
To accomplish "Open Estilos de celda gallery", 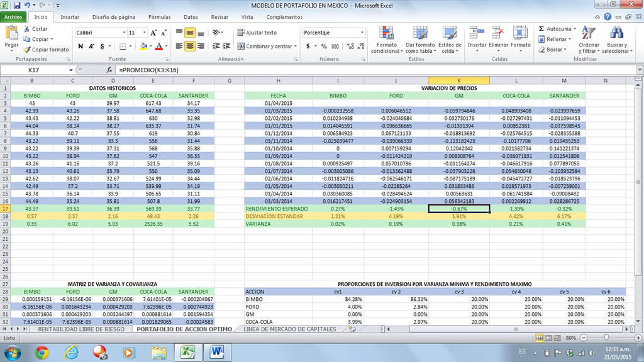I will (x=450, y=33).
